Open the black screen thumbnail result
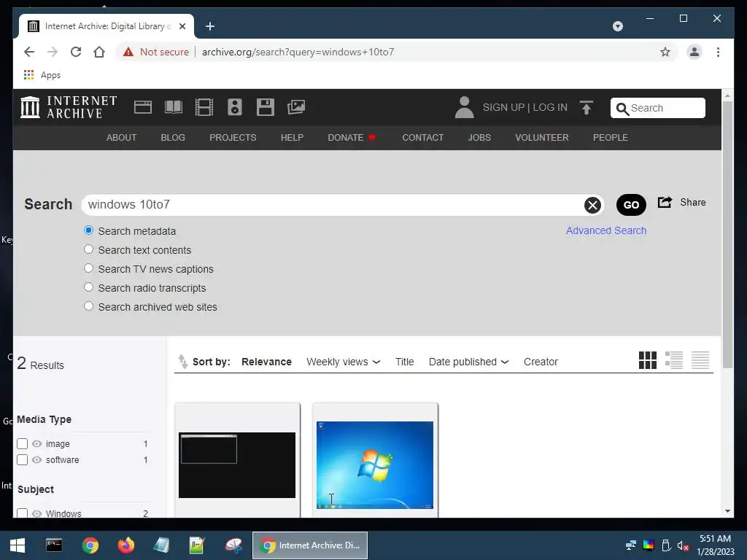Screen dimensions: 747x560 (237, 465)
